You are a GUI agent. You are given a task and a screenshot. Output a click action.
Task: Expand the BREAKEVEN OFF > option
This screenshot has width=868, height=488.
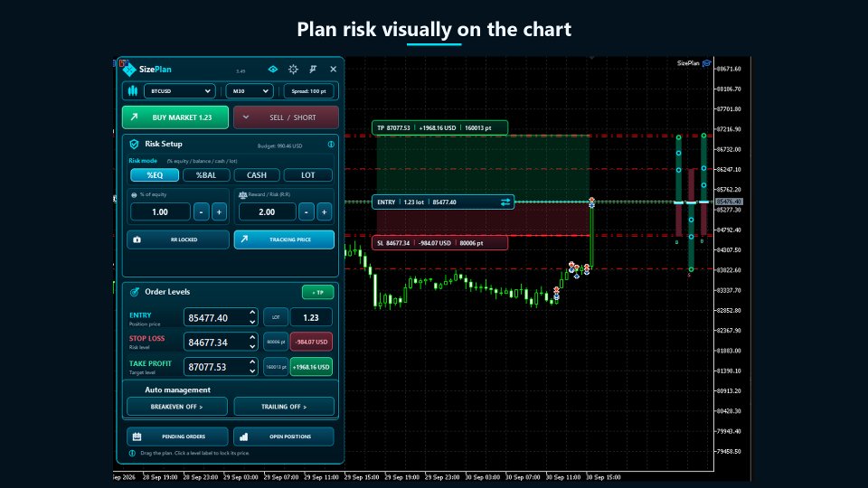[176, 407]
